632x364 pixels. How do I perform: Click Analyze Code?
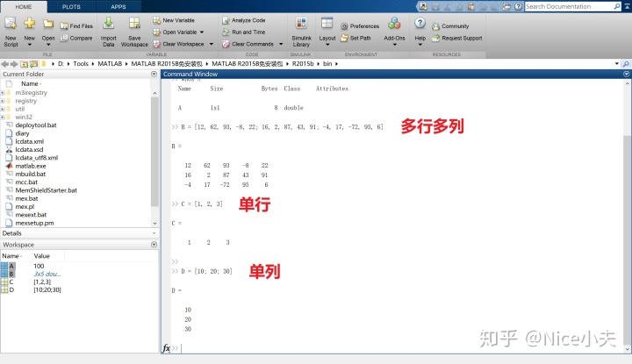(243, 20)
